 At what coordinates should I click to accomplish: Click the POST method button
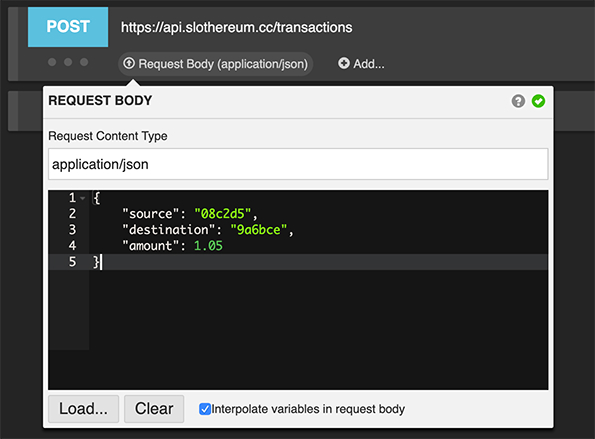coord(68,27)
